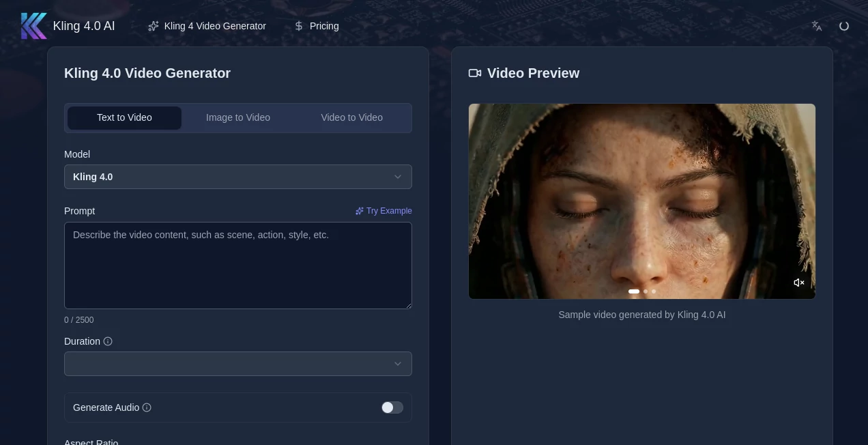Click the wand icon beside Kling 4 Video Generator

pyautogui.click(x=153, y=25)
